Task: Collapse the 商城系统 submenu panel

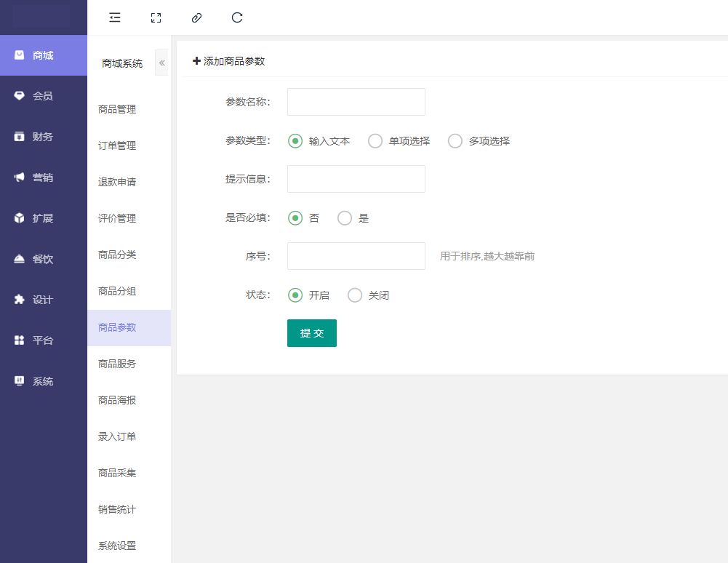Action: [161, 63]
